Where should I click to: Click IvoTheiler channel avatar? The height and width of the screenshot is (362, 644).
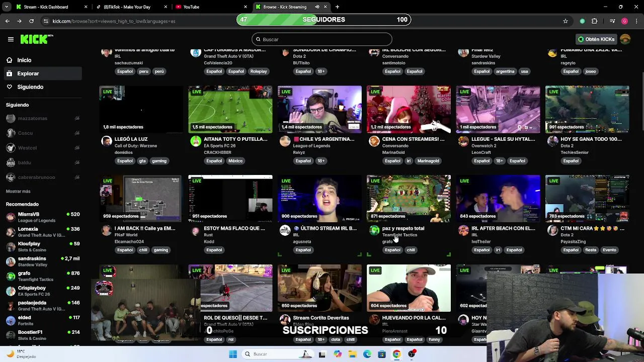[463, 230]
